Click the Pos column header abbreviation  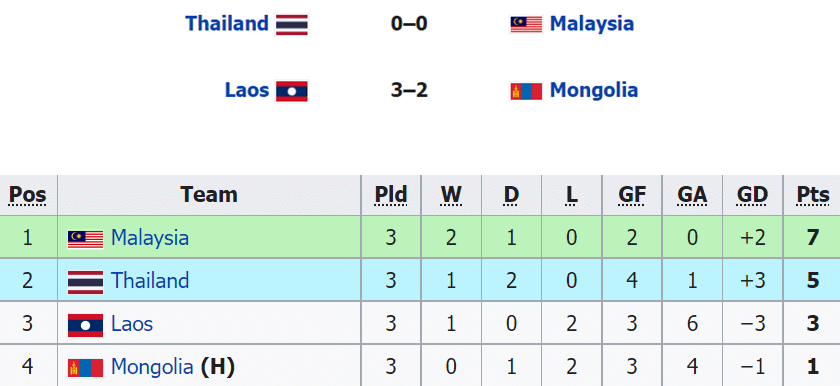point(28,195)
